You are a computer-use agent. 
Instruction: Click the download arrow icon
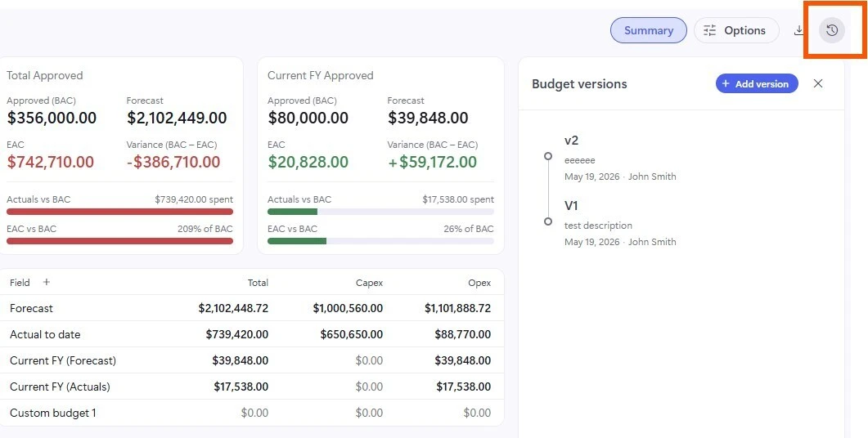(798, 30)
